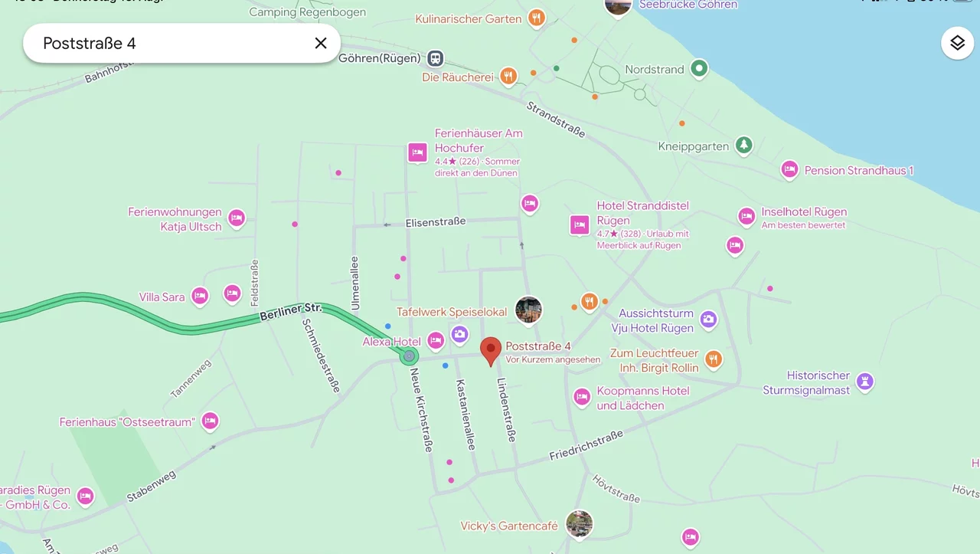
Task: Open the Ferienwohnungen Katja Ultsch lodging icon
Action: click(x=237, y=218)
